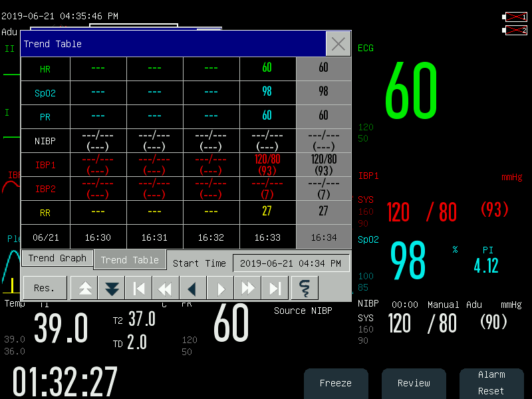Click the T2 37.0 temperature value
This screenshot has height=399, width=532.
click(142, 319)
